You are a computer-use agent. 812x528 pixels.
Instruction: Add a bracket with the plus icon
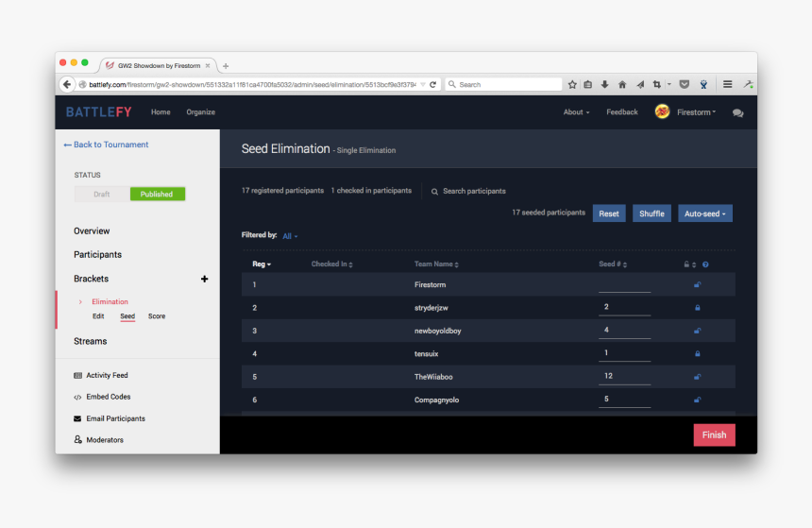205,279
